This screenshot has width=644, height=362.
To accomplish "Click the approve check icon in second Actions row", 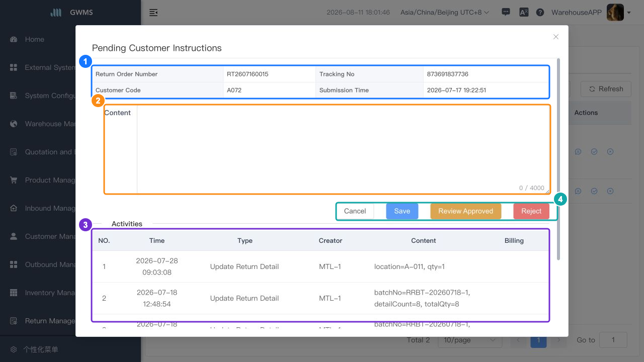I will click(594, 191).
